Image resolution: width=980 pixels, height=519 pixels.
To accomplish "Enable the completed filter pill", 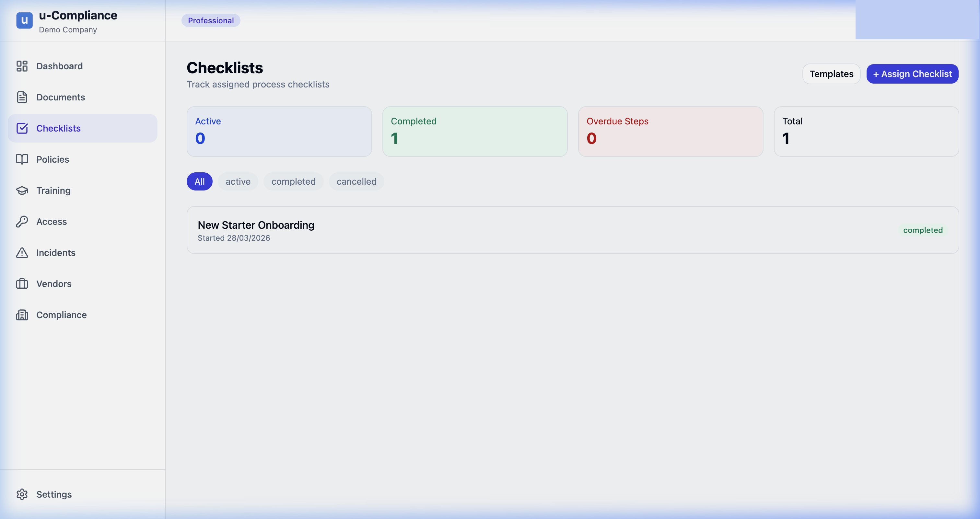I will point(293,181).
